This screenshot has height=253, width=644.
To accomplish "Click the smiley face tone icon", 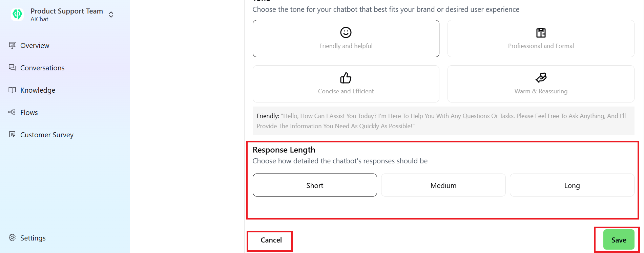I will click(346, 32).
